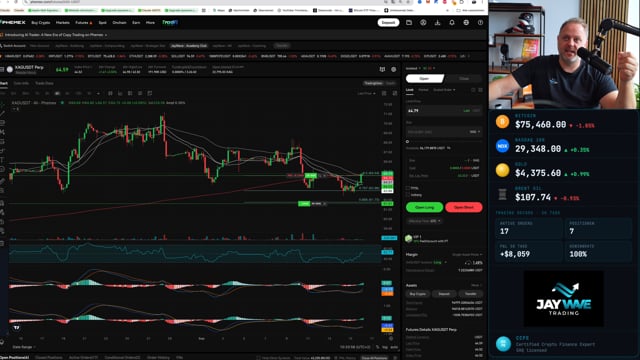Enable the TP/SL checkbox
This screenshot has width=640, height=360.
click(x=408, y=188)
